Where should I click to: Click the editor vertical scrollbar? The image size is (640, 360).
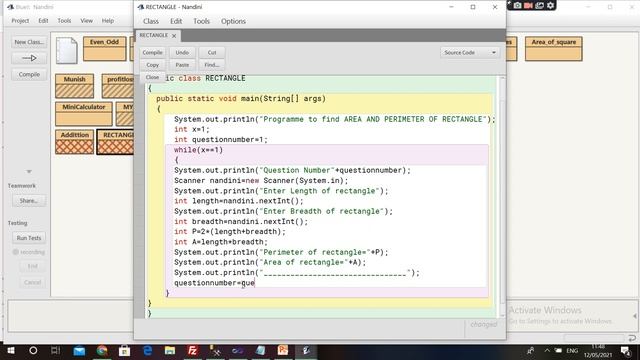(502, 196)
